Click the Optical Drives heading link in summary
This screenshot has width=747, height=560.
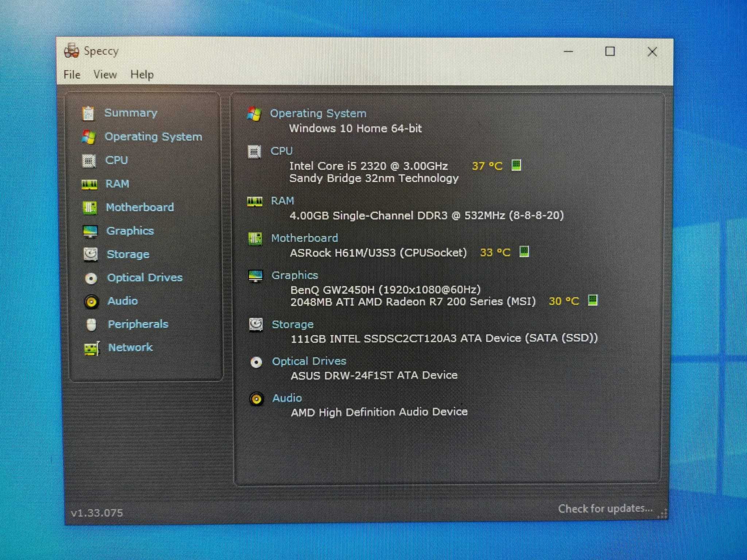tap(309, 361)
